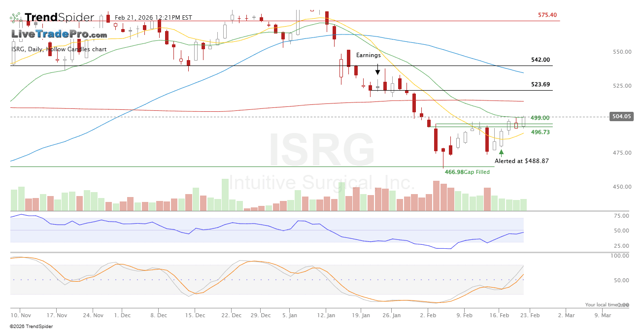Click the tallest red volume bar
Viewport: 644px width, 331px height.
[436, 196]
